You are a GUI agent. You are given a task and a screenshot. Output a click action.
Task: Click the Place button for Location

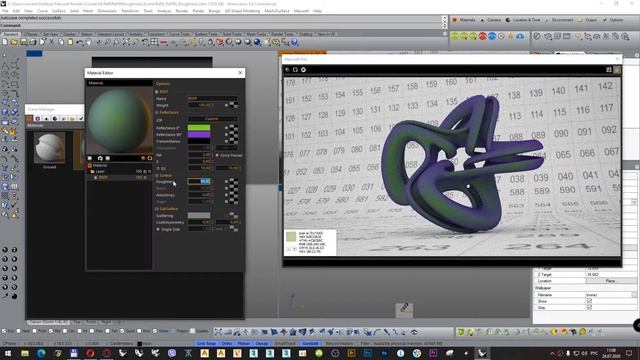610,281
